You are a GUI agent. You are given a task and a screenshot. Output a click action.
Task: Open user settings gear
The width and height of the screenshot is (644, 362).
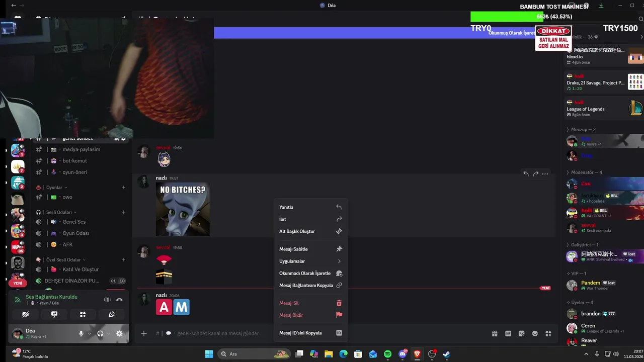click(119, 333)
